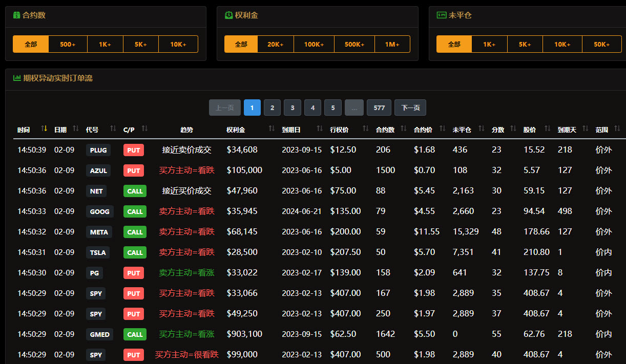Sort table by 到期天 column arrows
The image size is (626, 364).
click(585, 129)
